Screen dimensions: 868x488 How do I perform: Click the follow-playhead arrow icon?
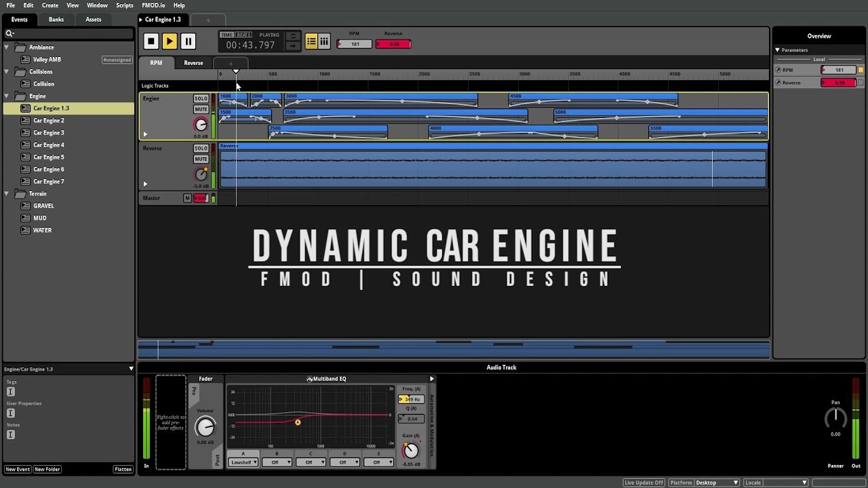click(293, 46)
